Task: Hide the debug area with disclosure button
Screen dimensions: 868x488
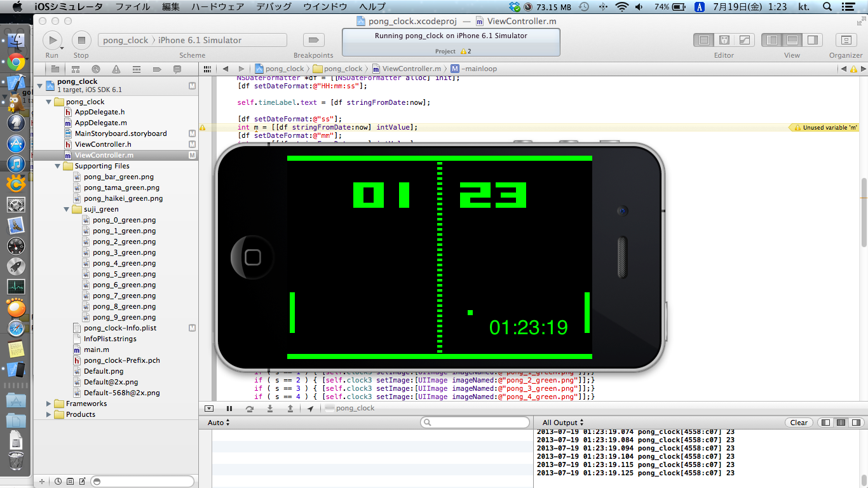Action: point(209,409)
